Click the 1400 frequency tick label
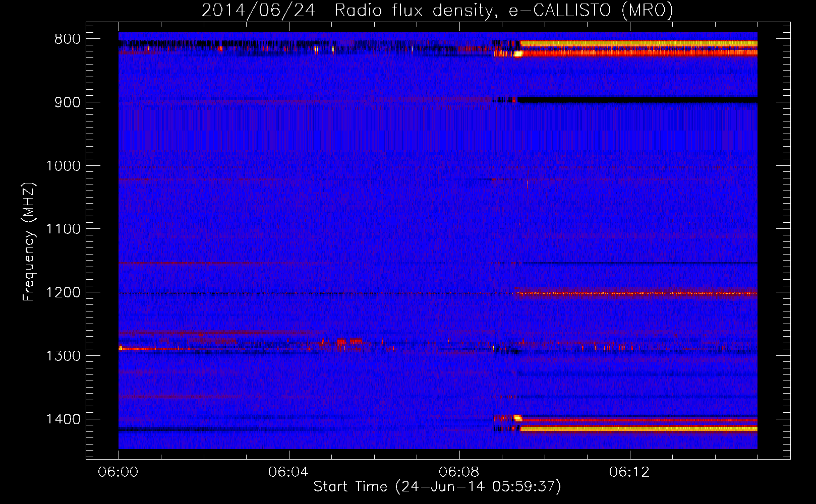This screenshot has height=504, width=816. (63, 419)
